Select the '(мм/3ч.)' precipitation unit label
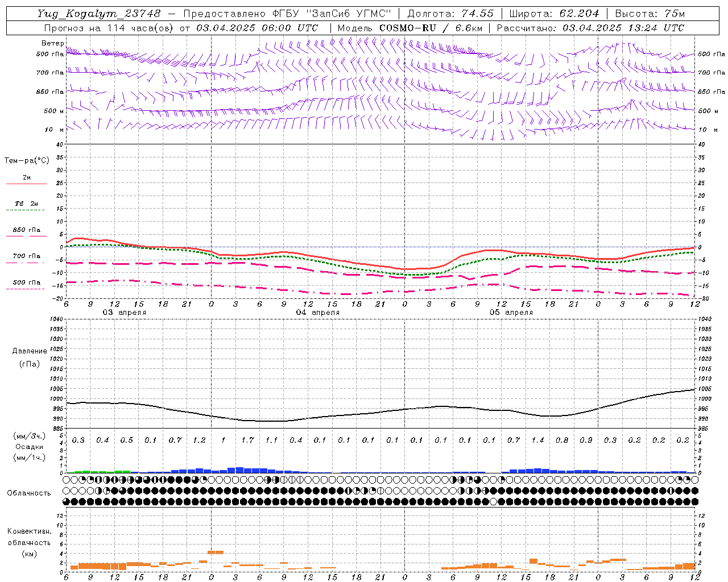This screenshot has height=582, width=728. click(x=30, y=436)
